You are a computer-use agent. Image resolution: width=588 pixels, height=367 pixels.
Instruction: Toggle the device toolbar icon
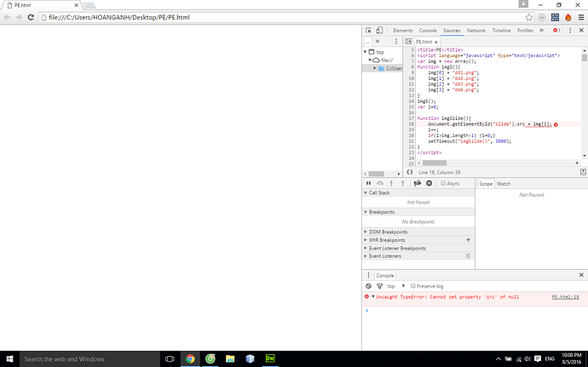pos(381,30)
